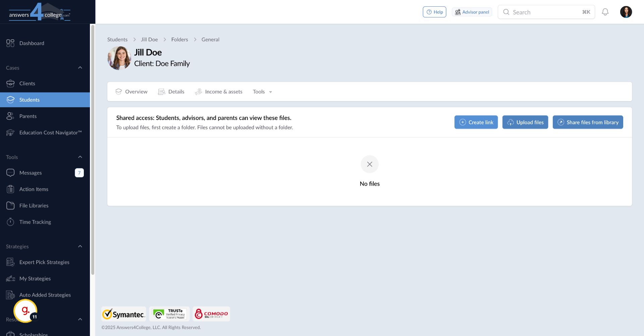The width and height of the screenshot is (644, 336).
Task: Click the TRUSTe verified privacy badge
Action: coord(169,314)
